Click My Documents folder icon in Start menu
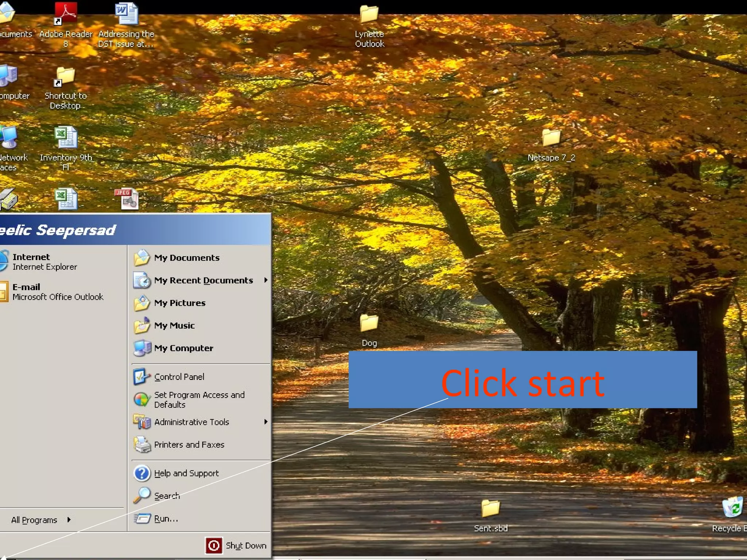 coord(142,258)
